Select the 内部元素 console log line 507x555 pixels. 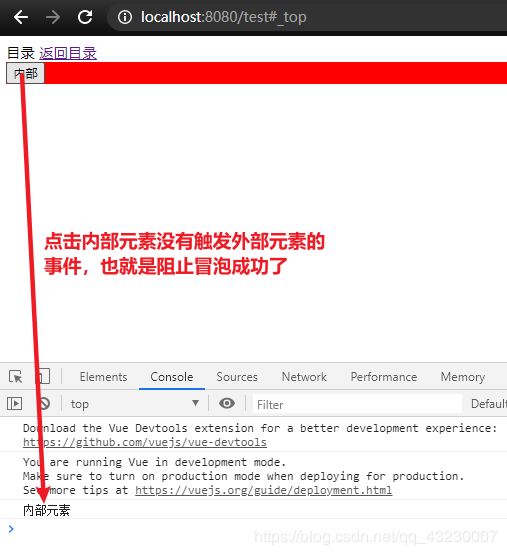[46, 510]
